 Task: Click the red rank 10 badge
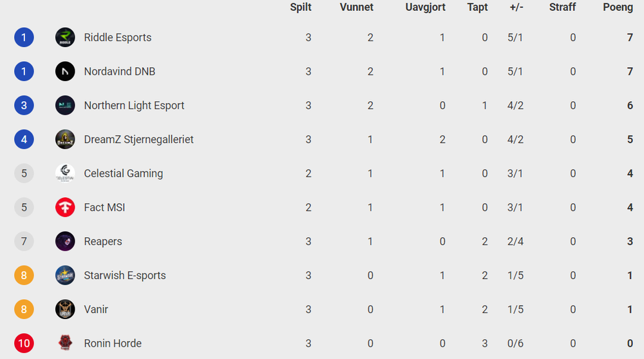(24, 344)
